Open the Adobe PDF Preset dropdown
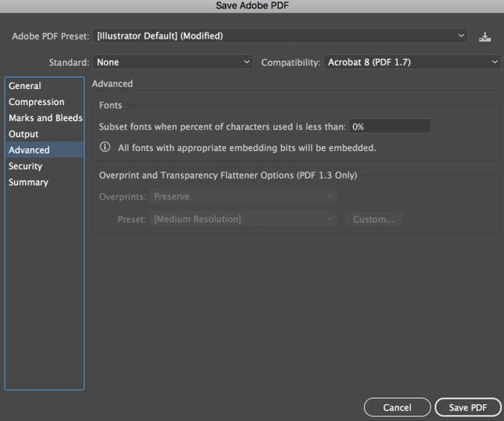The image size is (504, 421). pos(280,36)
